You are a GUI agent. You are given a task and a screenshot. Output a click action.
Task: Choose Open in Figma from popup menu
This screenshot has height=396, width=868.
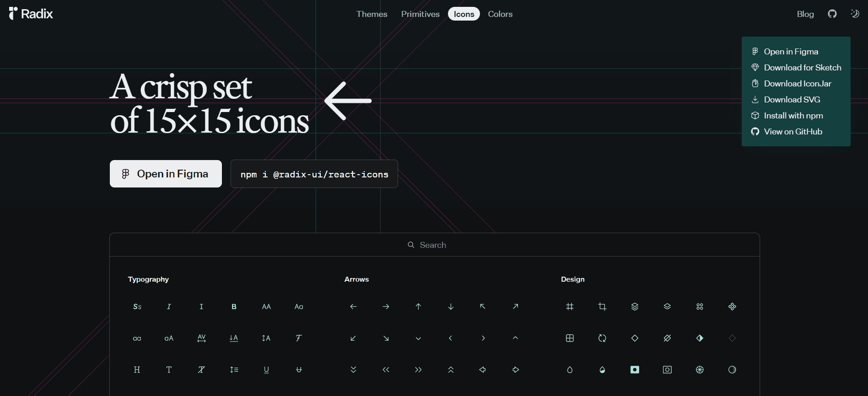[796, 52]
